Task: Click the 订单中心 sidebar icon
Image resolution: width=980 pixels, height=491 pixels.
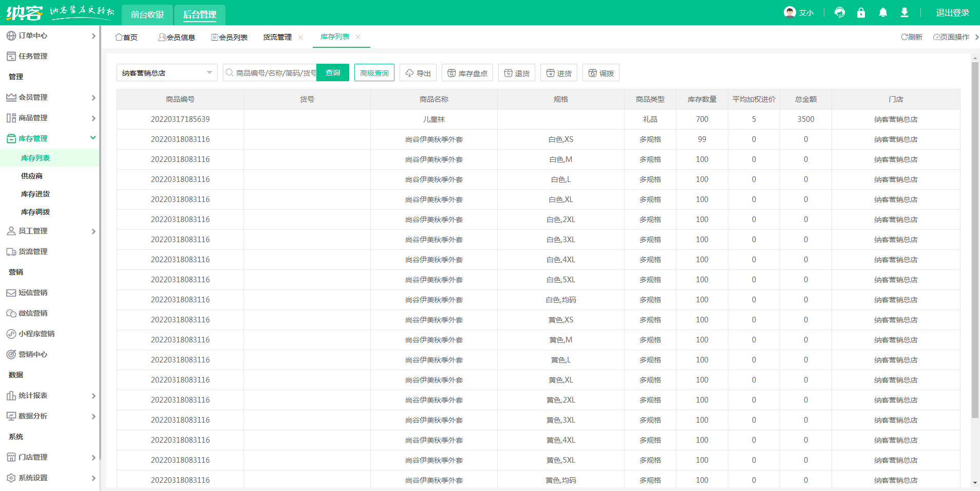Action: coord(11,36)
